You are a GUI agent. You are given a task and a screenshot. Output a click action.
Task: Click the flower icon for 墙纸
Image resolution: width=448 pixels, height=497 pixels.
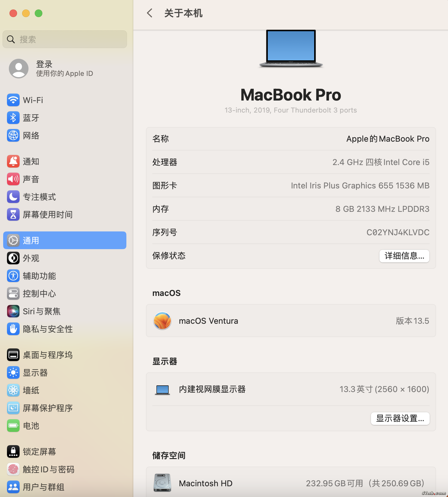click(13, 390)
